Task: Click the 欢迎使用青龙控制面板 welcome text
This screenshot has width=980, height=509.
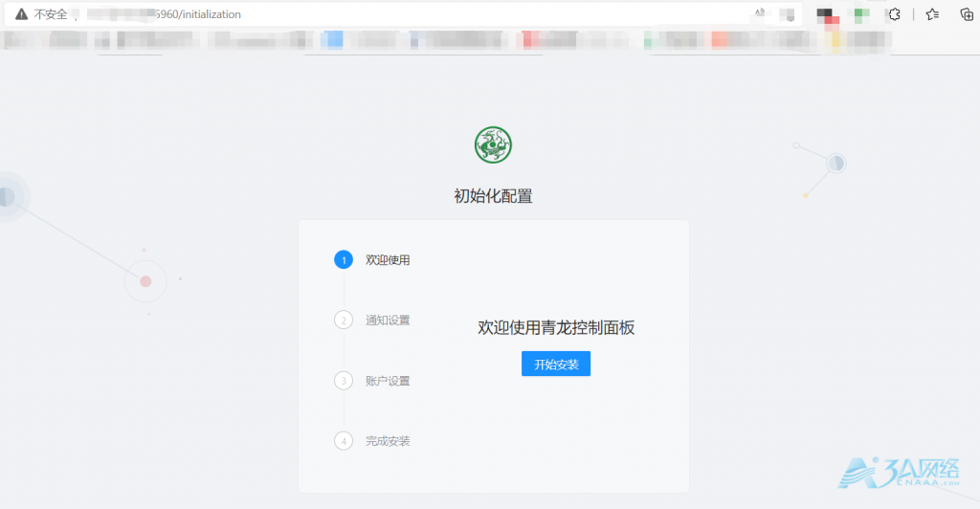Action: [x=556, y=328]
